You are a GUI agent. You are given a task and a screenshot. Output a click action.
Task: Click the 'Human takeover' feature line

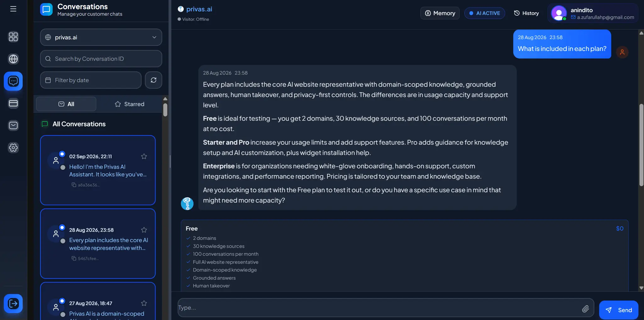[211, 286]
